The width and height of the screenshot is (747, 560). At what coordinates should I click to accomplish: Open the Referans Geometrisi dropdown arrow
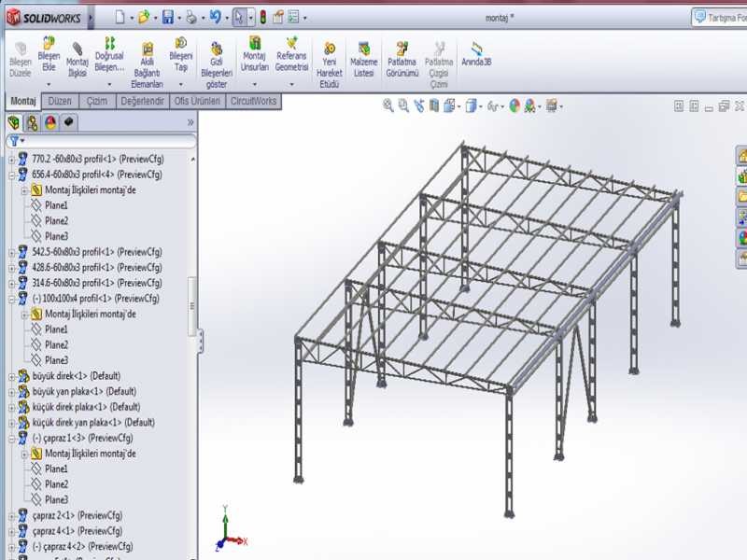pyautogui.click(x=291, y=84)
